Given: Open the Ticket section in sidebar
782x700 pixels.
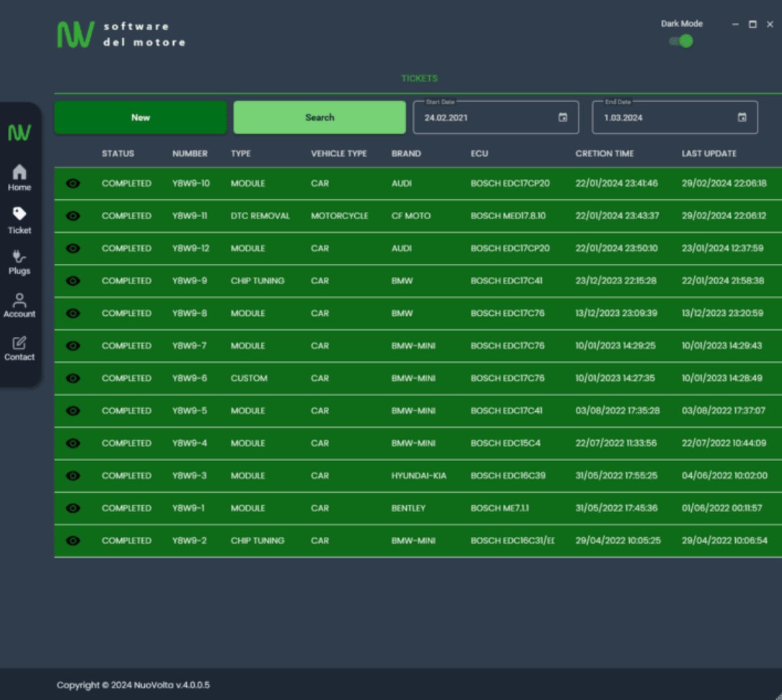Looking at the screenshot, I should pos(19,220).
